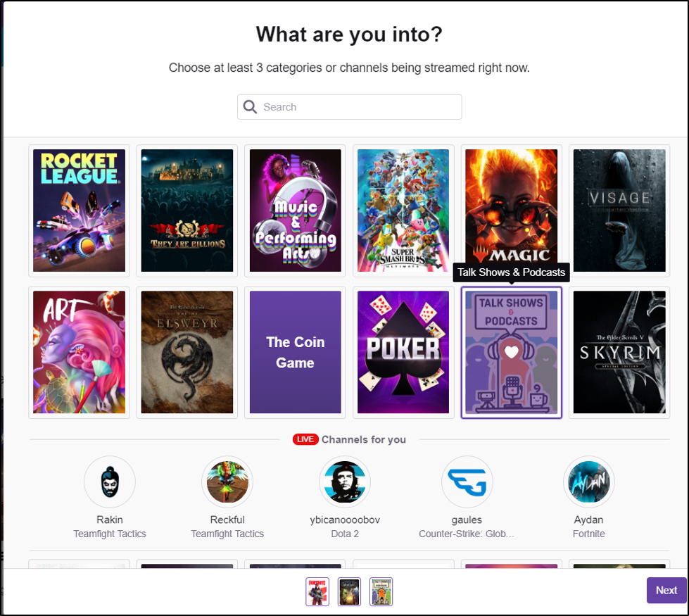Screen dimensions: 689x616
Task: Click the magnifying glass search icon
Action: (250, 107)
